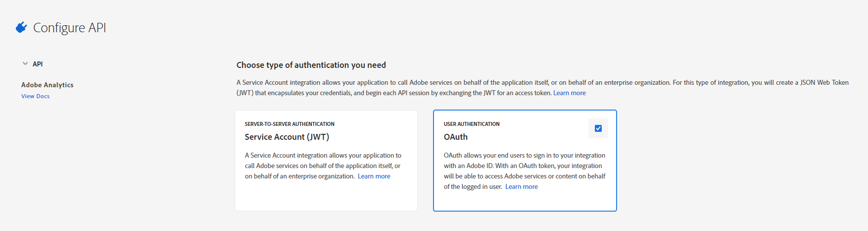Click the User Authentication label
The height and width of the screenshot is (231, 868).
tap(472, 124)
